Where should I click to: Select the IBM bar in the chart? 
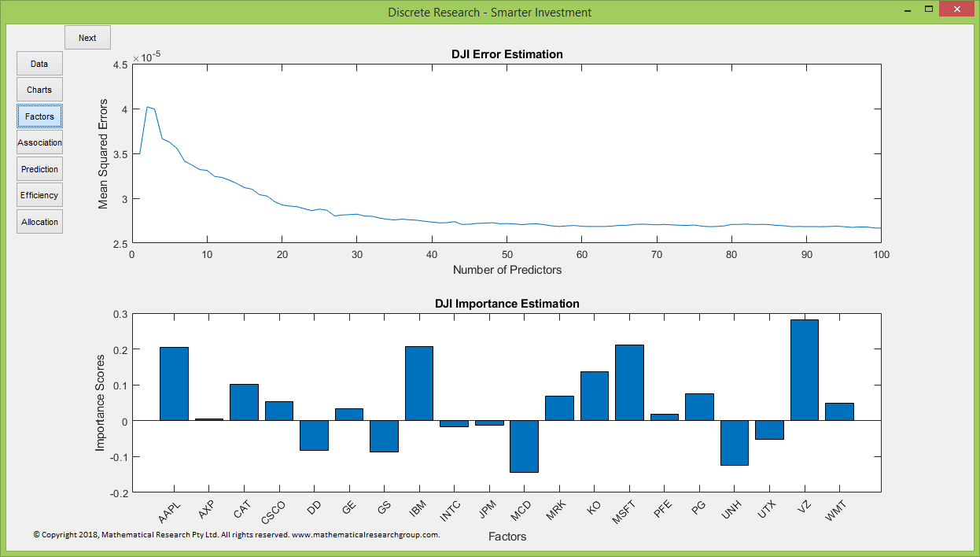[x=419, y=383]
